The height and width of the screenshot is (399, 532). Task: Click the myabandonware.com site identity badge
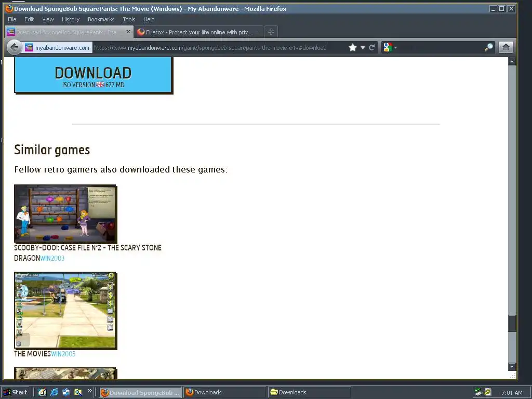point(58,47)
